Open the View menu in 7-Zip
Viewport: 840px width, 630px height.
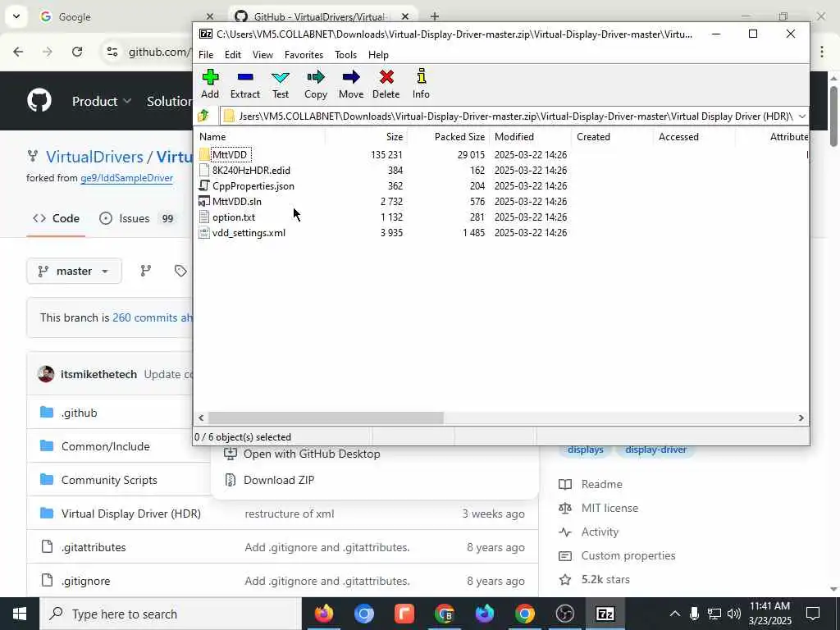(262, 55)
